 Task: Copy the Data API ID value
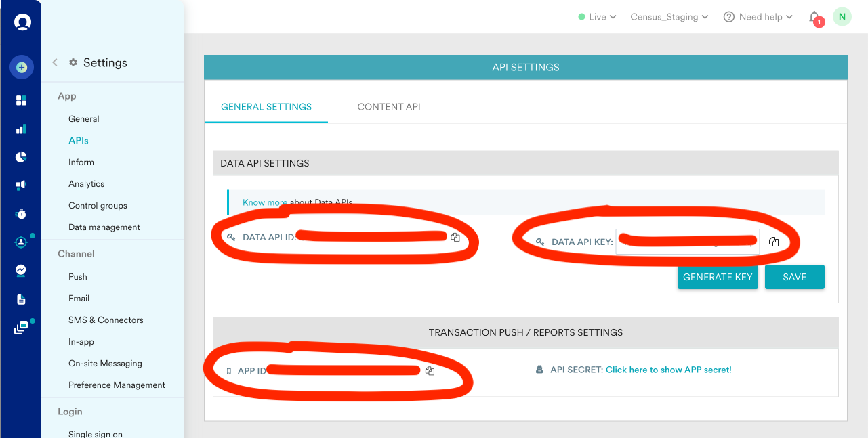pyautogui.click(x=455, y=237)
